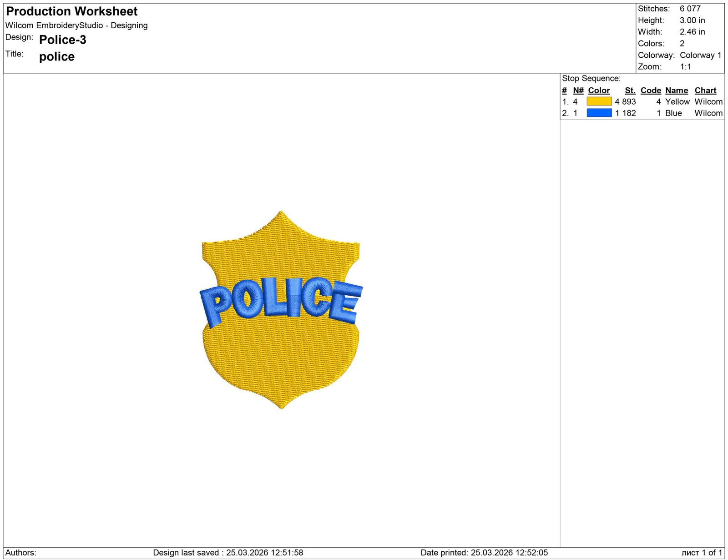This screenshot has height=560, width=728.
Task: Click the Police-3 design name
Action: click(x=62, y=40)
